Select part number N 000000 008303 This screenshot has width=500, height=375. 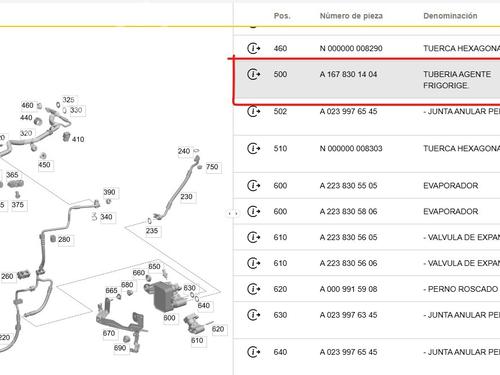[x=351, y=148]
